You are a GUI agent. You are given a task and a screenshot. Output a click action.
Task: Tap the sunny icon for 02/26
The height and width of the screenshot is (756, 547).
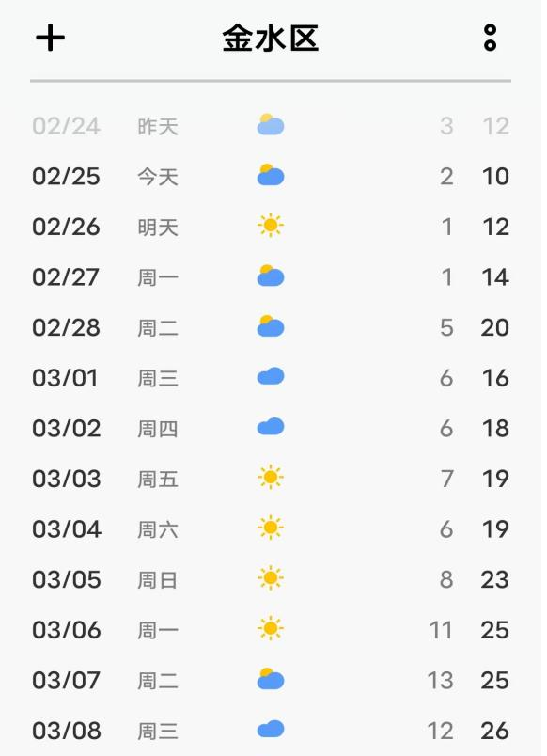[271, 225]
